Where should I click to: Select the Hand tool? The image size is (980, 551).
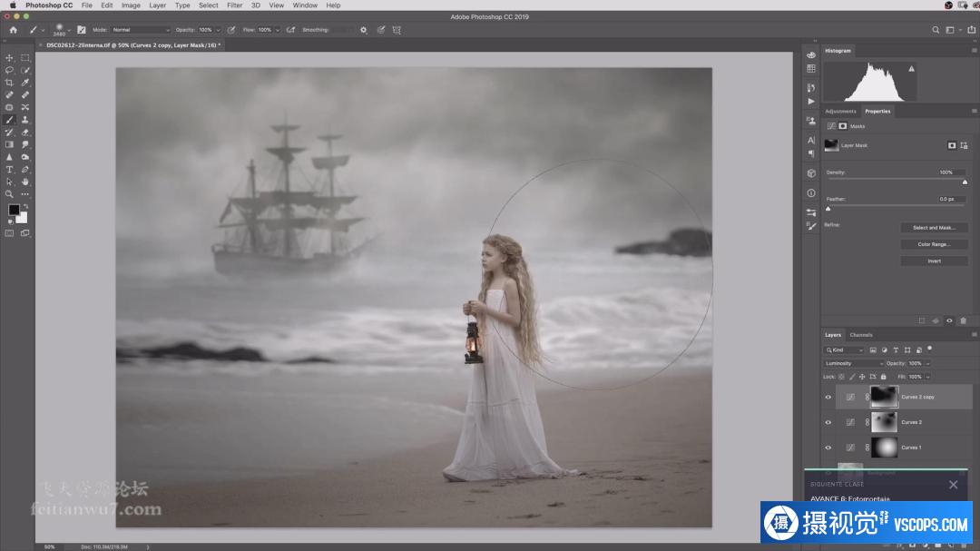coord(25,182)
